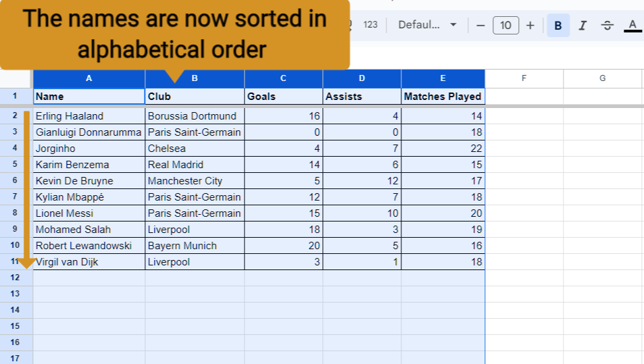The image size is (644, 364).
Task: Toggle italic text formatting
Action: point(583,26)
